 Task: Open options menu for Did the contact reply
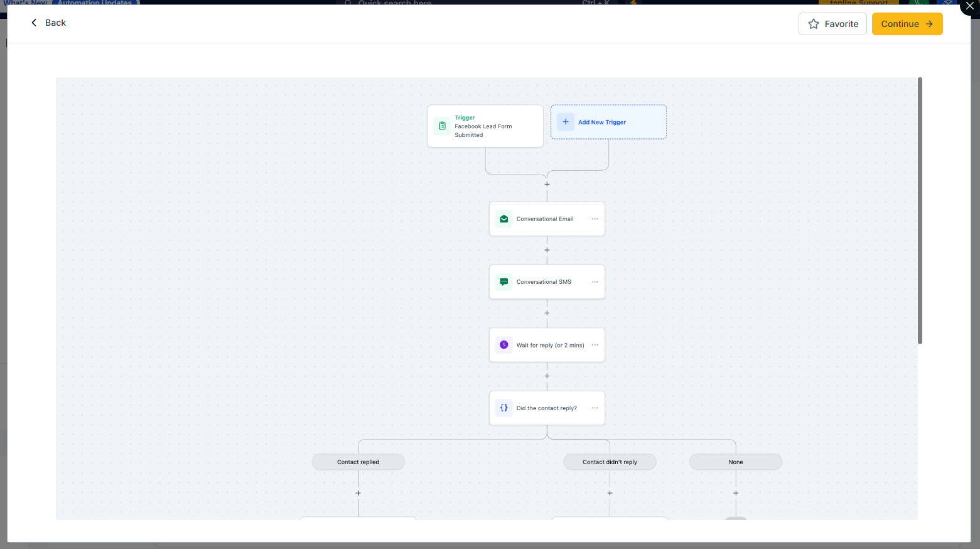(x=595, y=408)
